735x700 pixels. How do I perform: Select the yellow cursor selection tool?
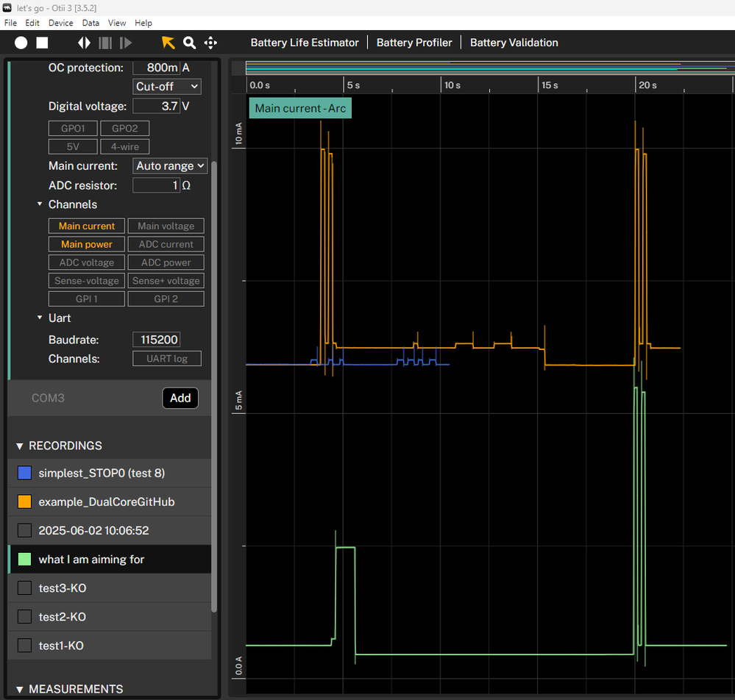click(168, 43)
